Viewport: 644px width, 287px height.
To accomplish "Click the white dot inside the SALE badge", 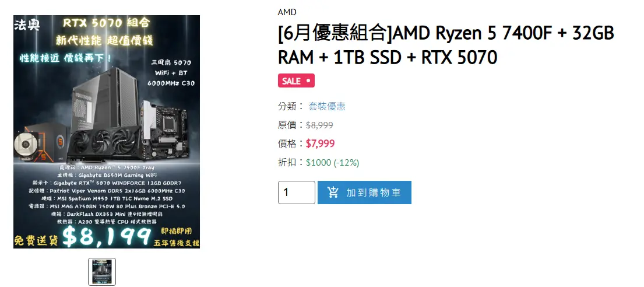I will point(308,81).
